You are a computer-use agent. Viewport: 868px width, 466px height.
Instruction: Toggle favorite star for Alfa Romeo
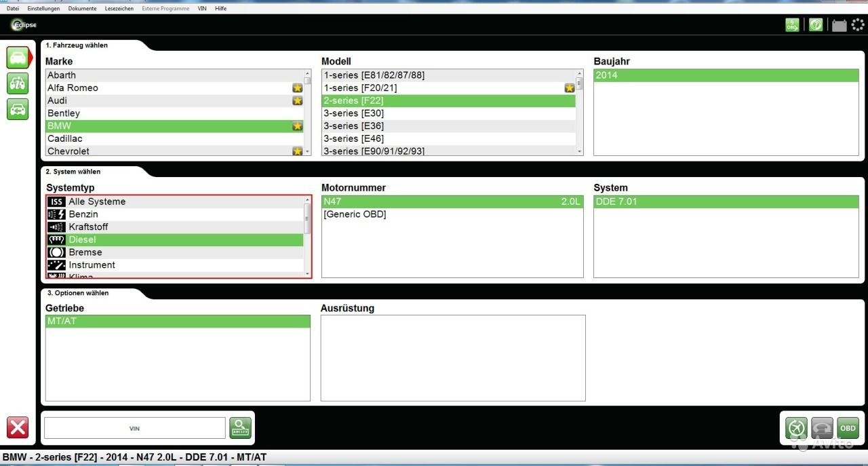point(297,88)
